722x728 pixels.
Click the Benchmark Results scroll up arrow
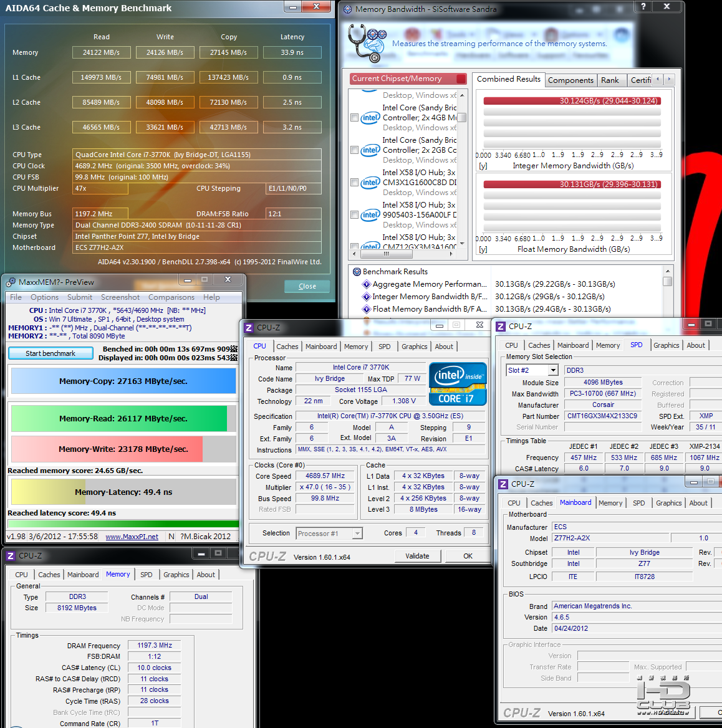coord(668,271)
